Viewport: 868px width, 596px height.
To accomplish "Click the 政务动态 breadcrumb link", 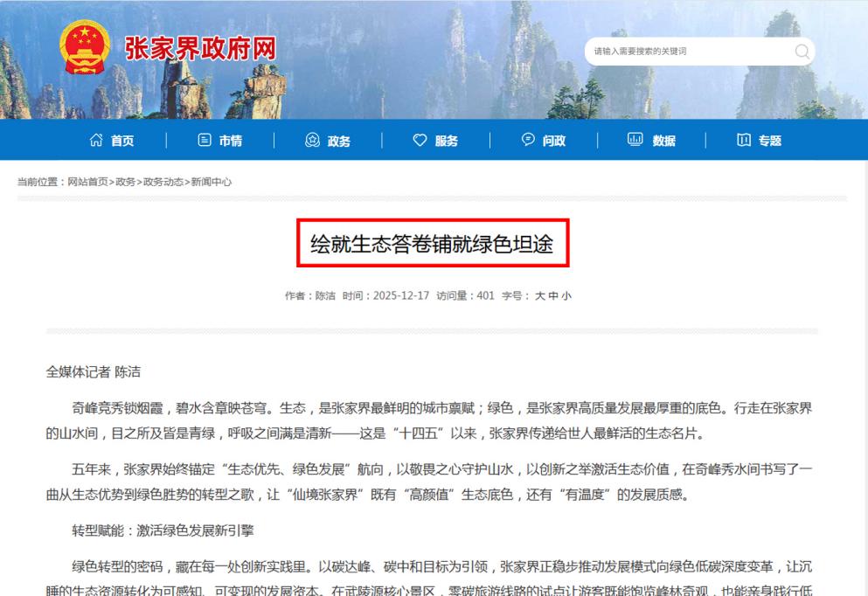I will click(x=163, y=182).
